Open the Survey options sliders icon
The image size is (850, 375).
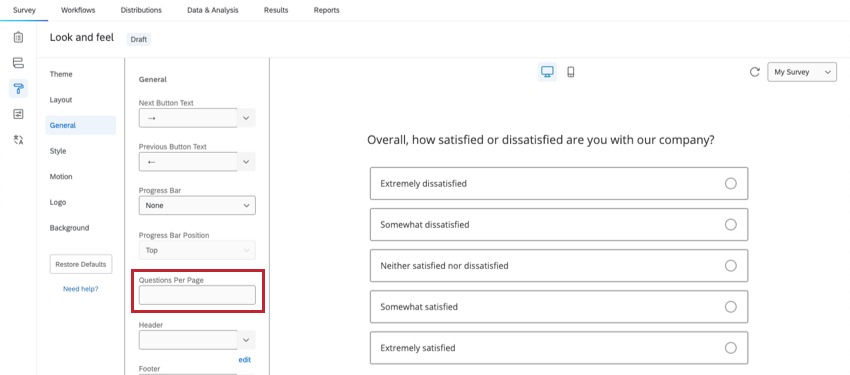[x=18, y=114]
